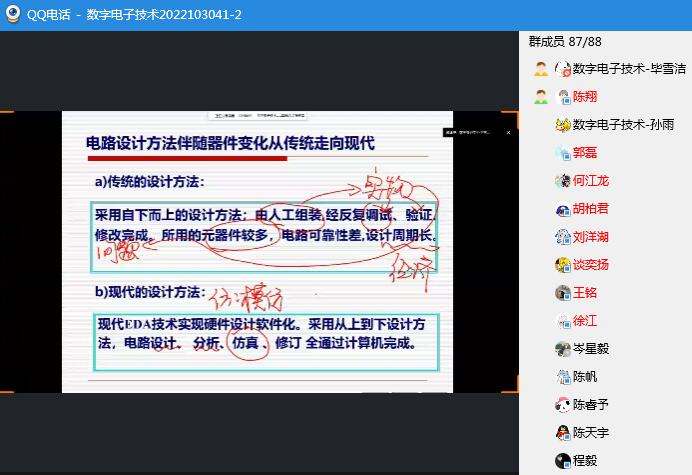Click 程毅's dark avatar icon
The width and height of the screenshot is (692, 475).
563,461
